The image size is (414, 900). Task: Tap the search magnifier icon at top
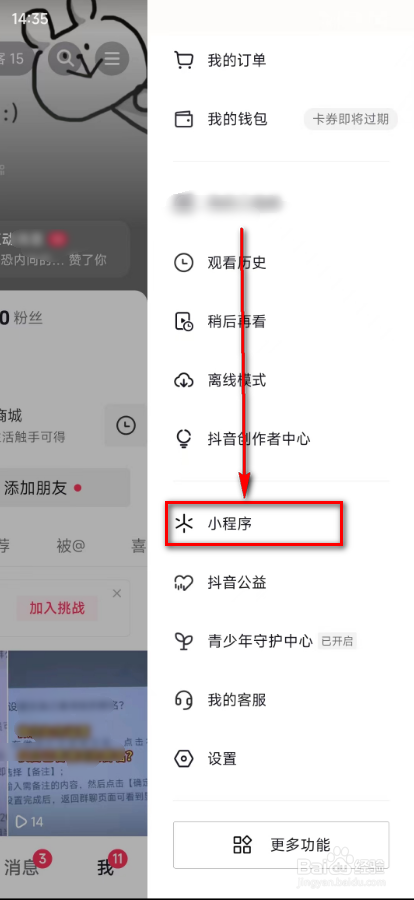[x=67, y=57]
